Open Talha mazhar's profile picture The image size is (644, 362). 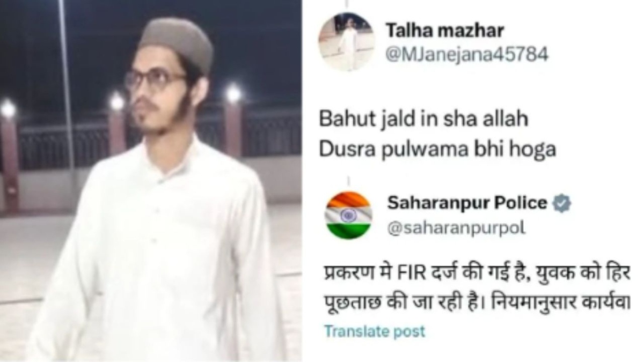pos(346,42)
